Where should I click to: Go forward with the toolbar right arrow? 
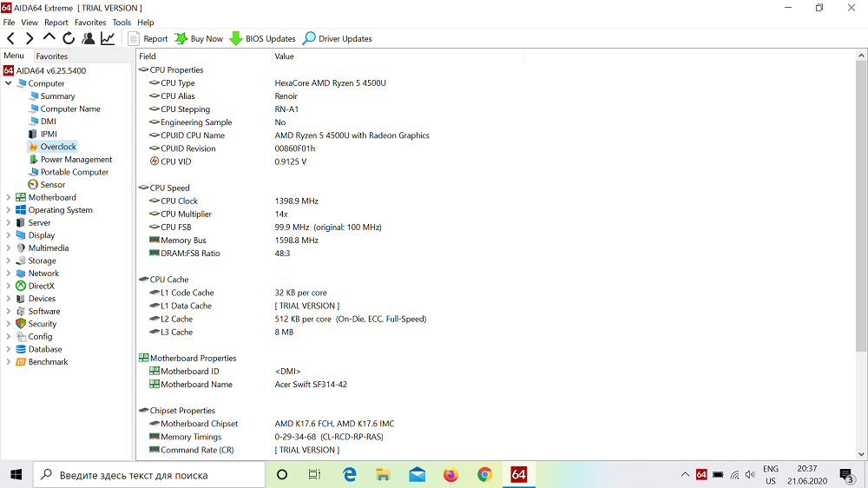(30, 38)
